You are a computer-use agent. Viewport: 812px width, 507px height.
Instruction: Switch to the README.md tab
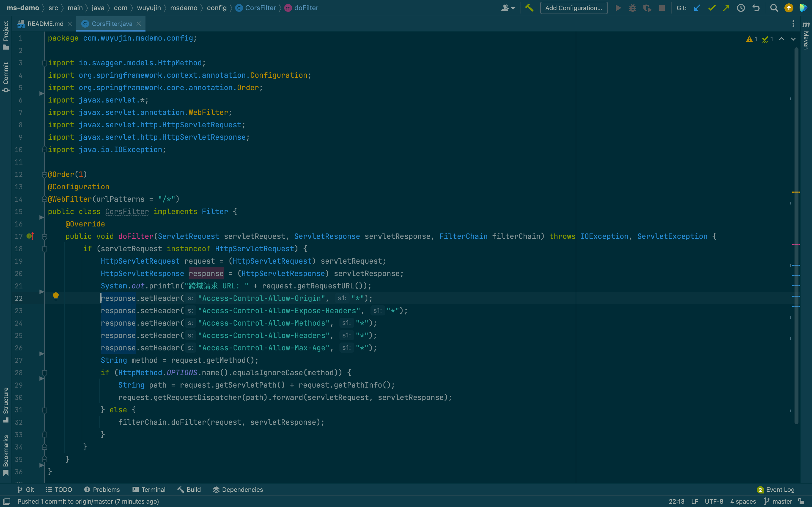click(x=45, y=24)
